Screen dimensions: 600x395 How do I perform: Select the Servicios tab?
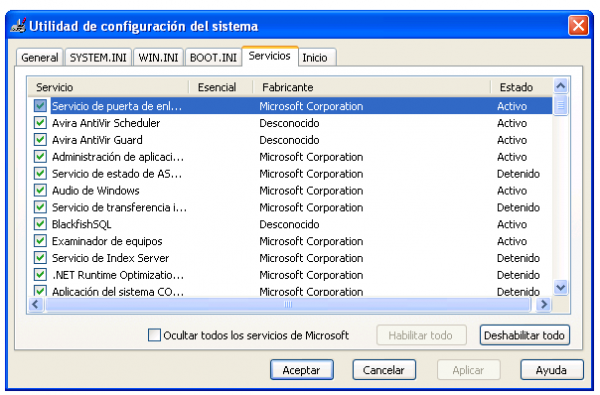point(270,56)
